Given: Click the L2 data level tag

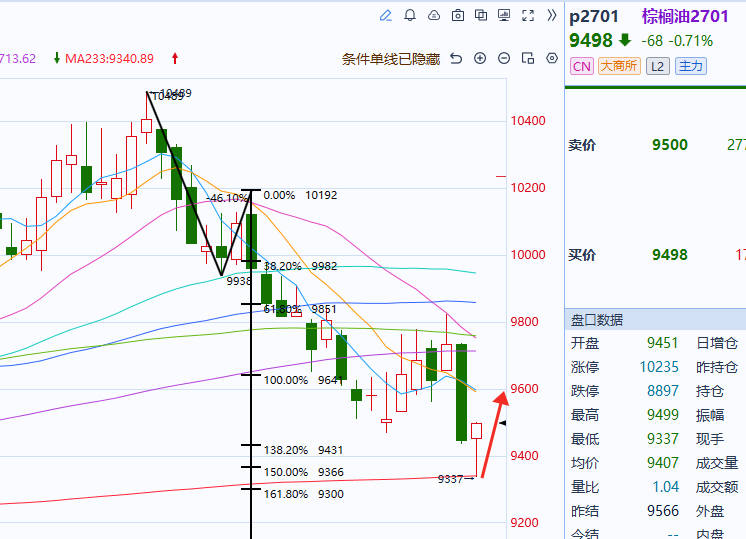Looking at the screenshot, I should click(658, 66).
